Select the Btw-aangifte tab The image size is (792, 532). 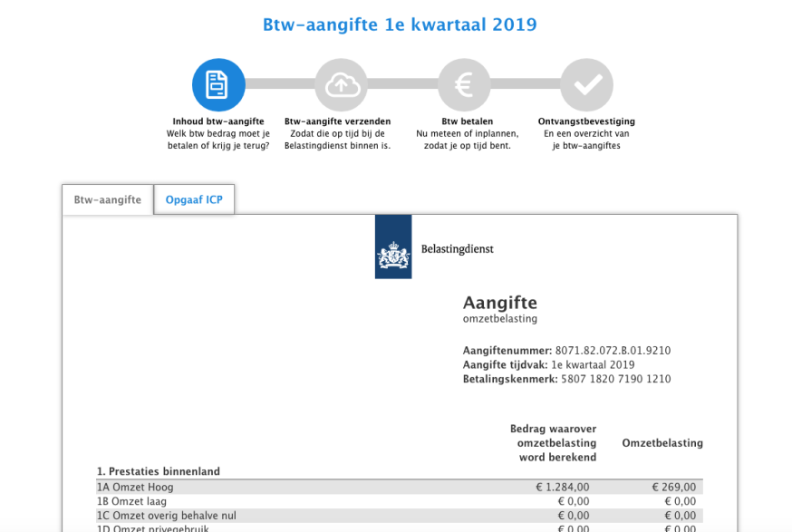[108, 199]
